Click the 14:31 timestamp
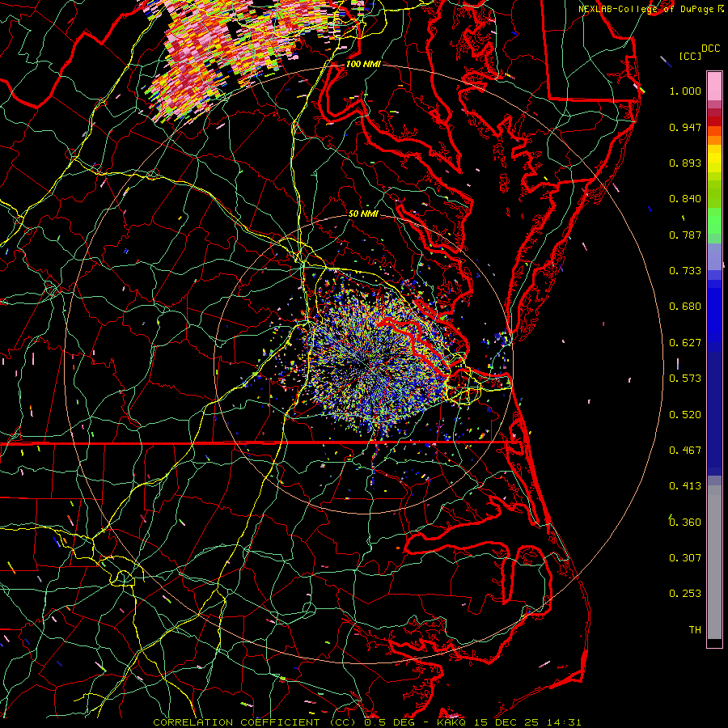 563,722
